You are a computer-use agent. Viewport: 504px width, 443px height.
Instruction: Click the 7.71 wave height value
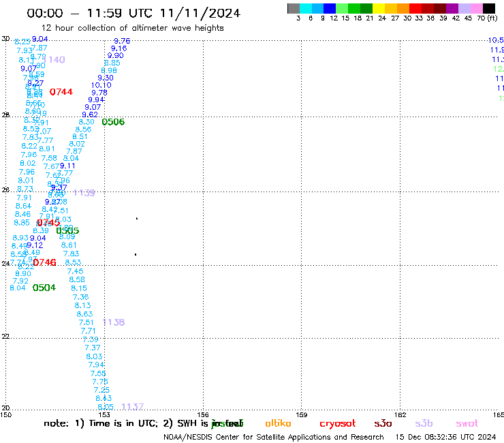tap(88, 331)
